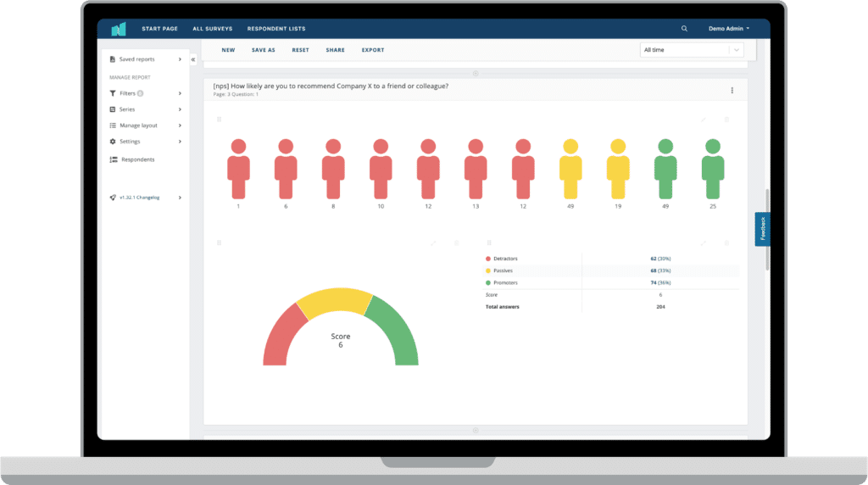Open the blue Feedback side tab
The height and width of the screenshot is (485, 868).
pyautogui.click(x=762, y=229)
